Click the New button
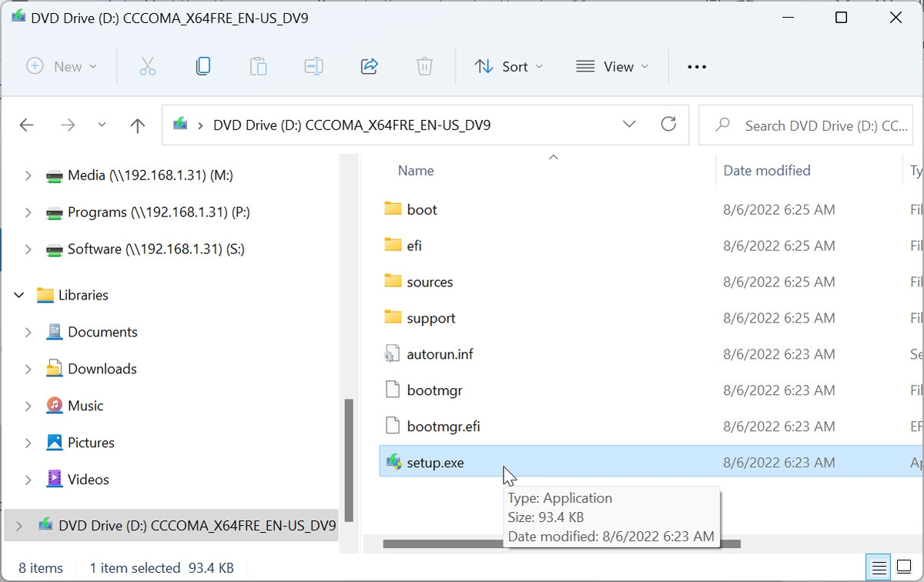Image resolution: width=924 pixels, height=582 pixels. point(60,66)
